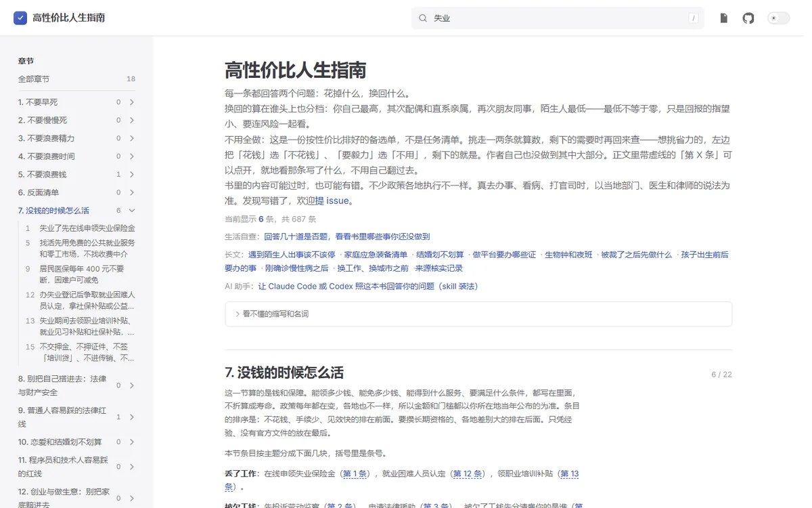Select chapter 7. 没钱的时候怎么活 in sidebar
This screenshot has height=508, width=812.
(53, 211)
